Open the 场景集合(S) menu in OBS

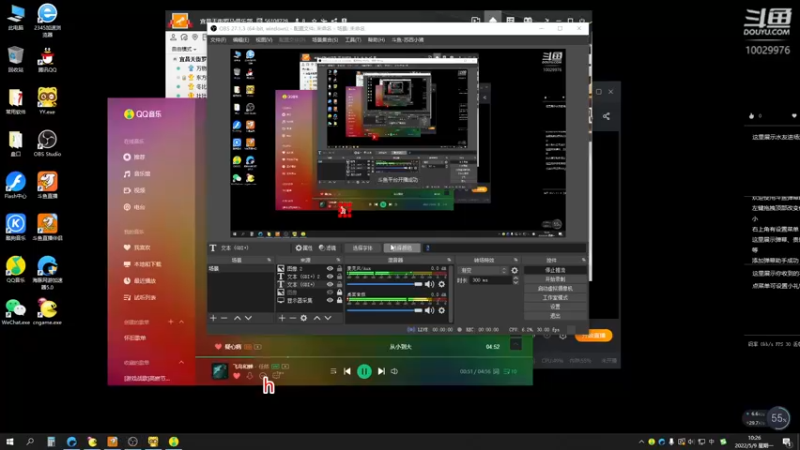coord(325,40)
